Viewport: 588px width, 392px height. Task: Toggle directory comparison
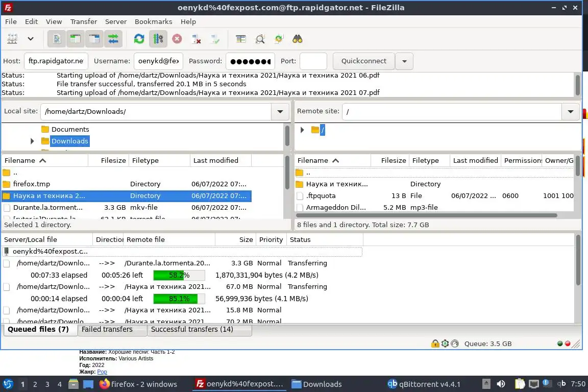tap(260, 39)
